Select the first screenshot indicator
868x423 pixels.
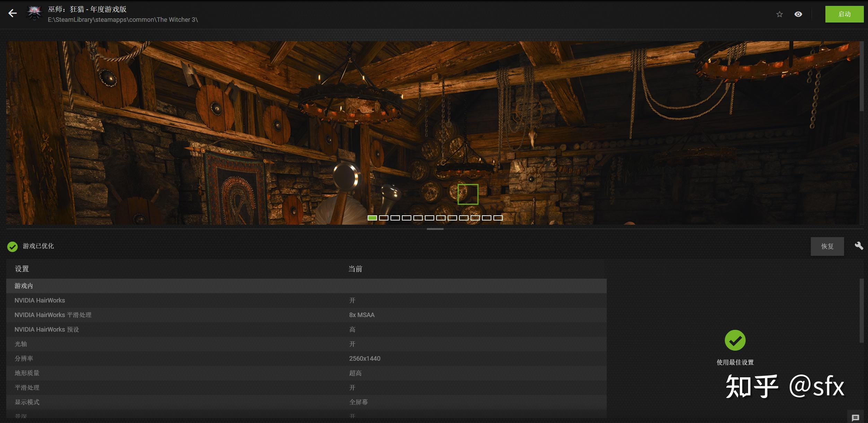372,218
